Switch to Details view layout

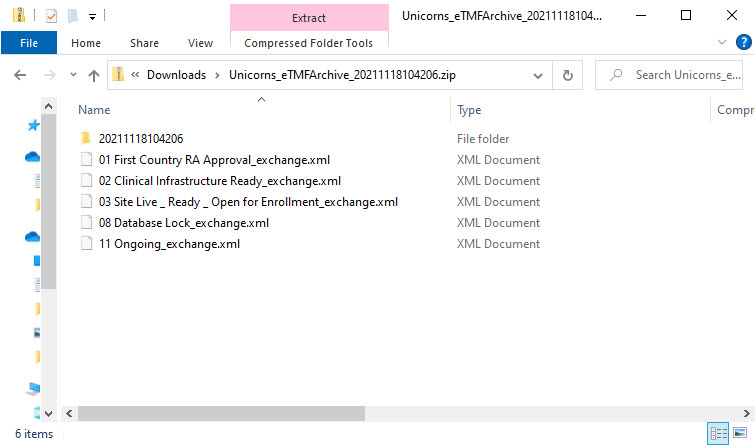click(x=718, y=434)
